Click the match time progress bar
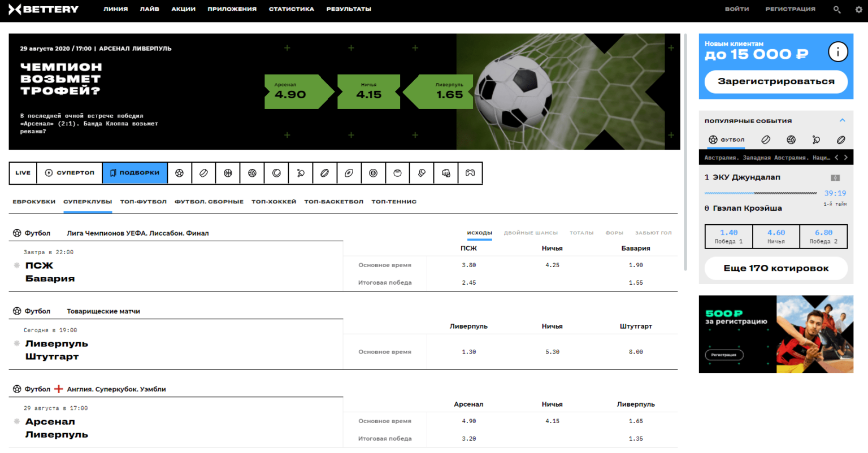868x453 pixels. (761, 193)
